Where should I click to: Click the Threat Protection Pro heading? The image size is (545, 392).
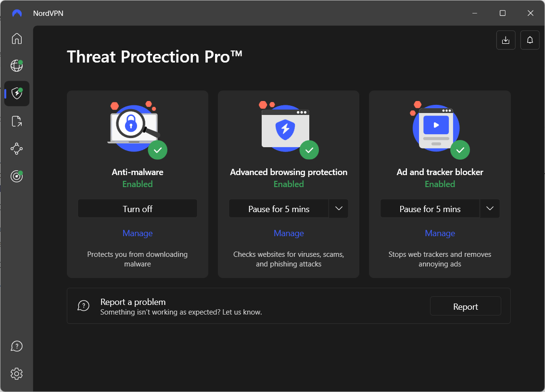154,57
